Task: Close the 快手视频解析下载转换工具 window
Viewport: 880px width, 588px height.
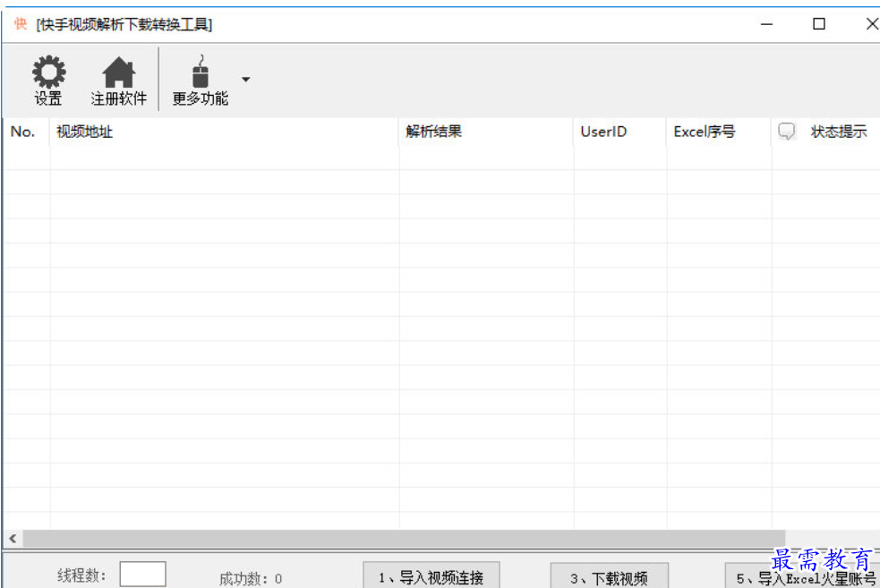Action: (x=872, y=24)
